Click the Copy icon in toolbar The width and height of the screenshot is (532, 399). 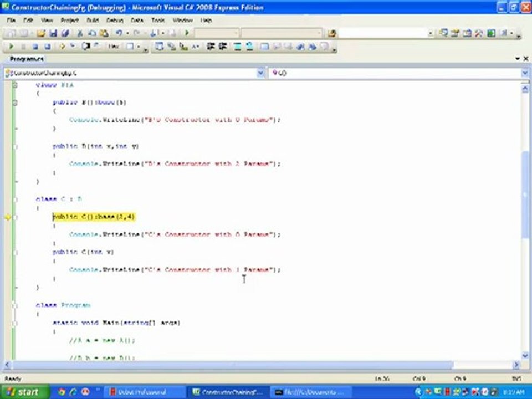point(92,33)
